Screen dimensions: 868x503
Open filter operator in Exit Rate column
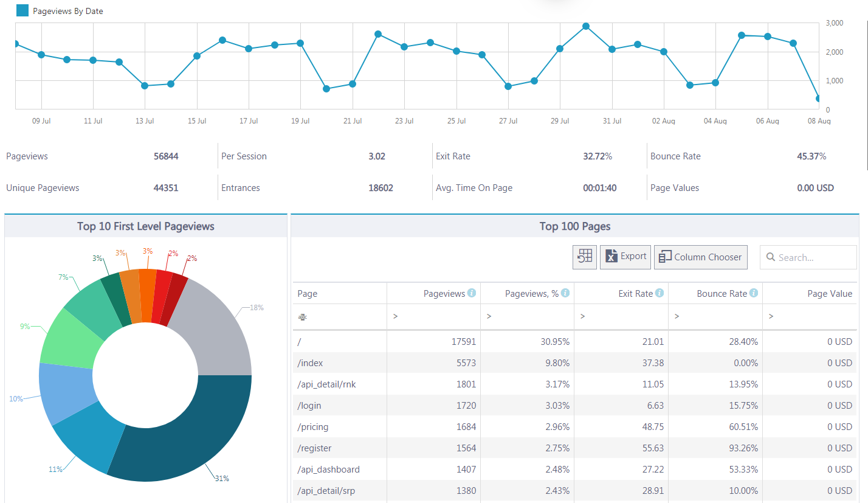pos(583,316)
